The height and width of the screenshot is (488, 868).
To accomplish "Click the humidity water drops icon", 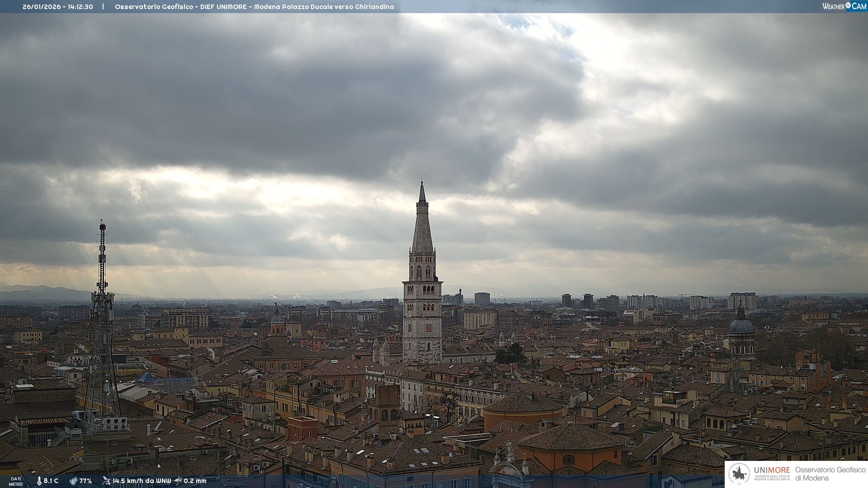I will click(73, 481).
